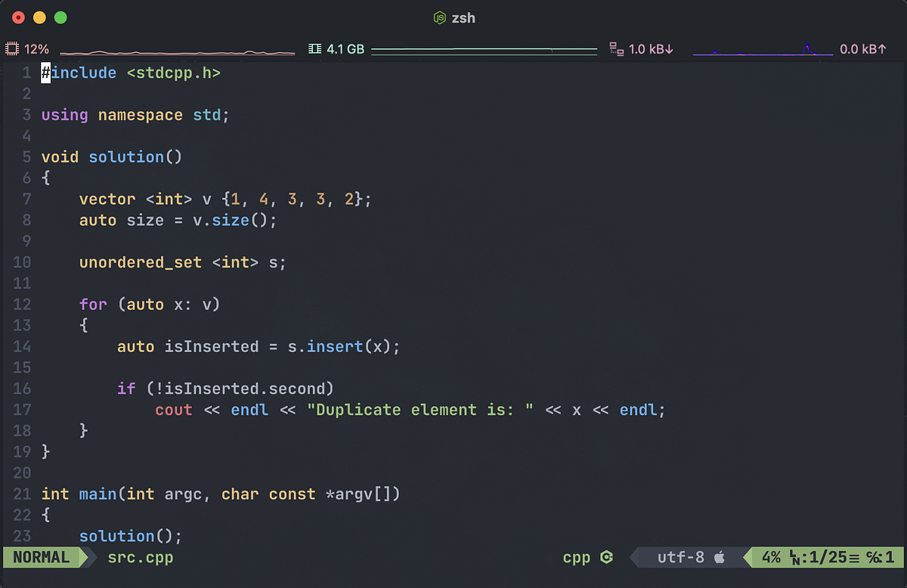Click the 4% scroll position indicator
Screen dimensions: 907x588
pos(771,557)
